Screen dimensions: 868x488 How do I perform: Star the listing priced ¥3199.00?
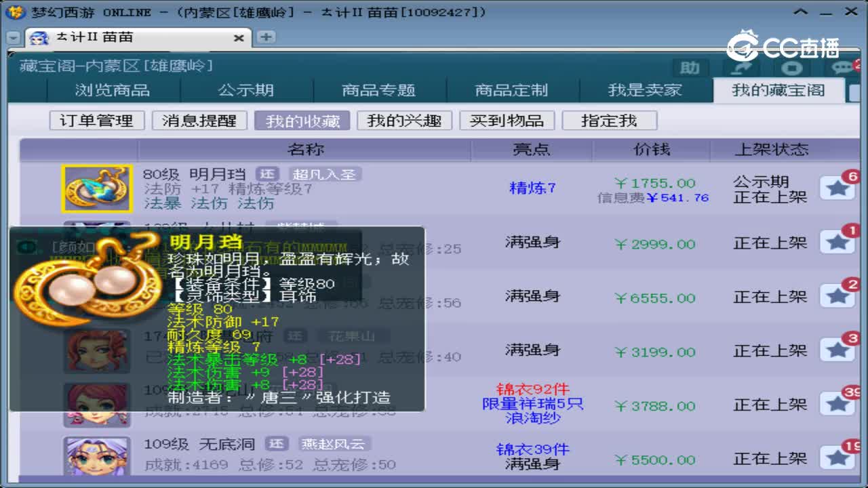pos(837,350)
